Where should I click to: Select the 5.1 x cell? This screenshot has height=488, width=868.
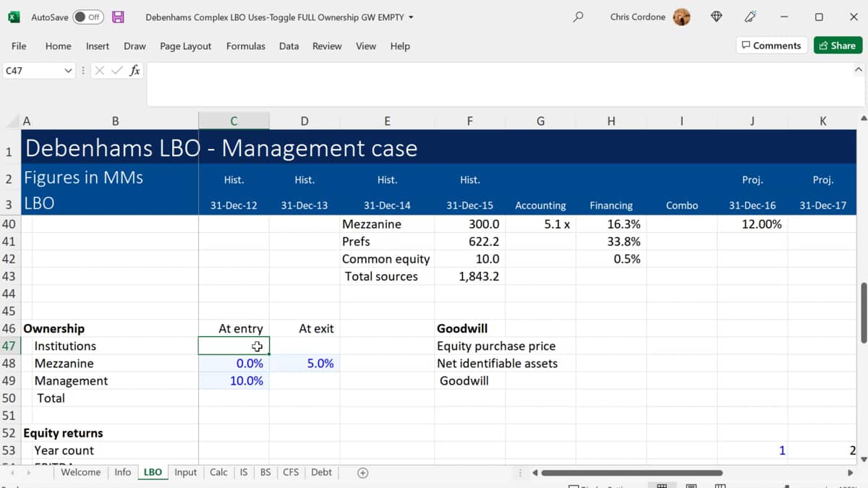(x=540, y=224)
